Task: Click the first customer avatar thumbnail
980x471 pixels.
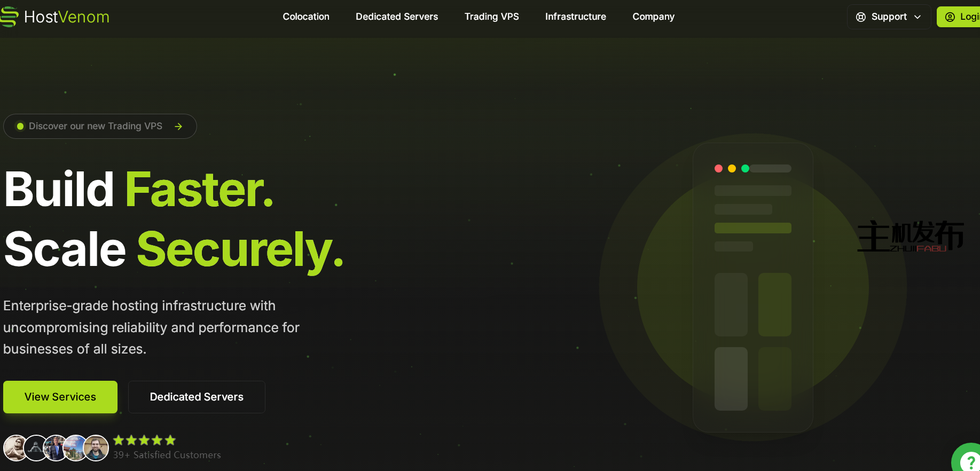Action: point(14,448)
